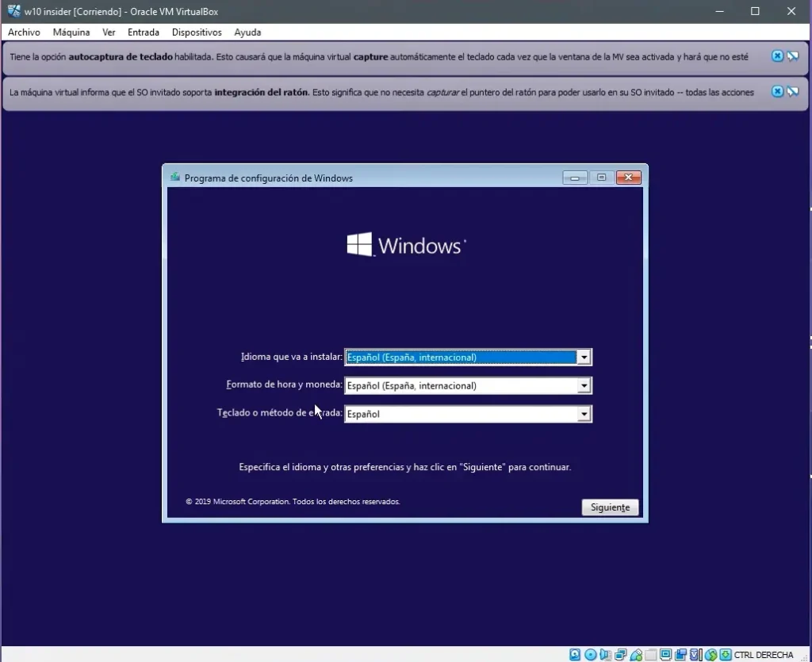
Task: Expand the 'Teclado o método de entrada' dropdown
Action: [x=584, y=414]
